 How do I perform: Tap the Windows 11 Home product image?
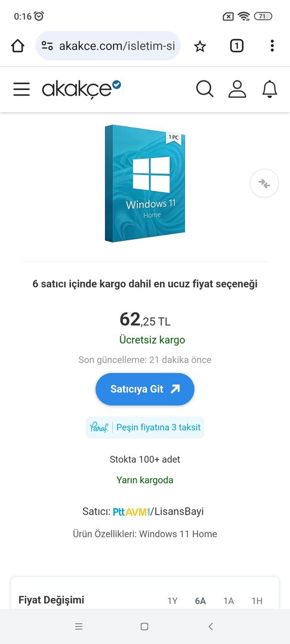pyautogui.click(x=145, y=184)
